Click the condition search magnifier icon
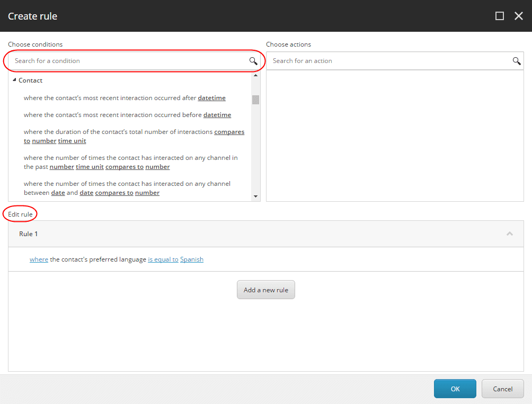The image size is (532, 404). coord(253,61)
